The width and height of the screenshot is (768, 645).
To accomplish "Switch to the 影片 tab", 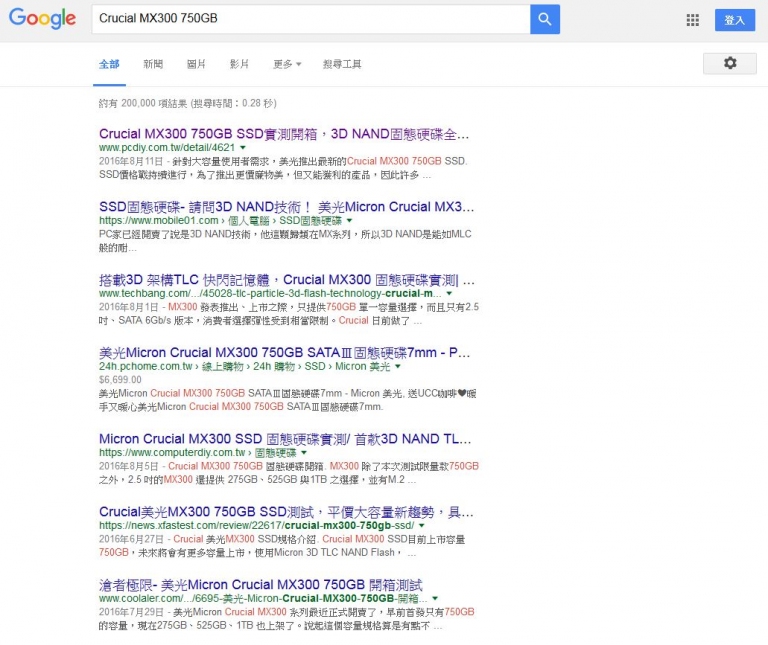I will 240,64.
